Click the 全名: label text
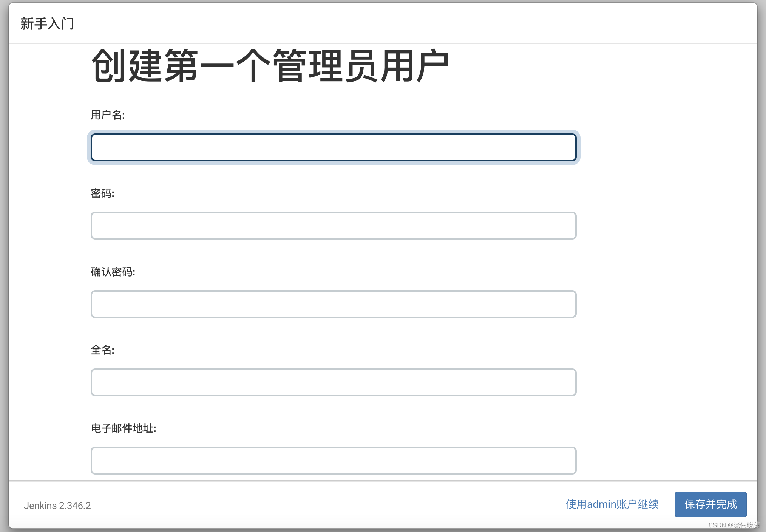This screenshot has width=766, height=532. click(102, 350)
